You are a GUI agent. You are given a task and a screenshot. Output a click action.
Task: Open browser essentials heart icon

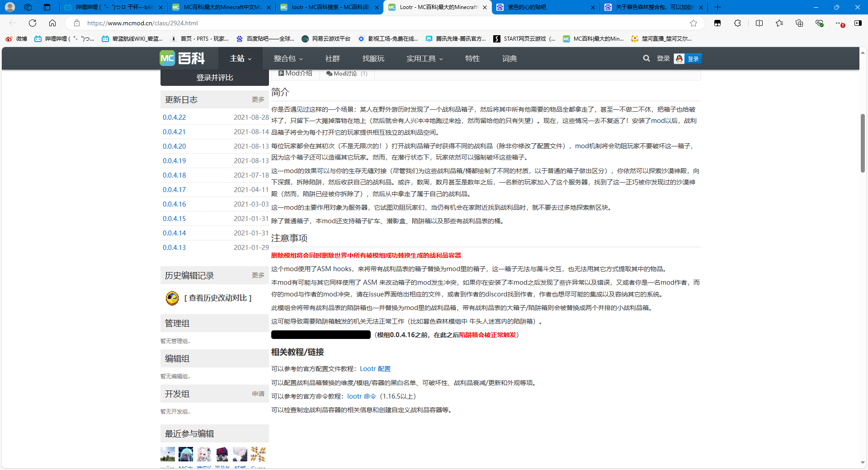coord(819,23)
